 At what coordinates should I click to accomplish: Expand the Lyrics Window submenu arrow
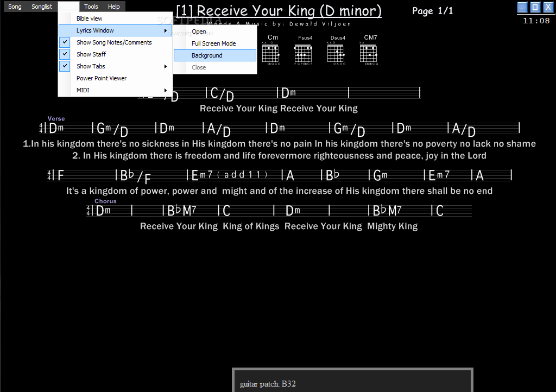(x=165, y=30)
